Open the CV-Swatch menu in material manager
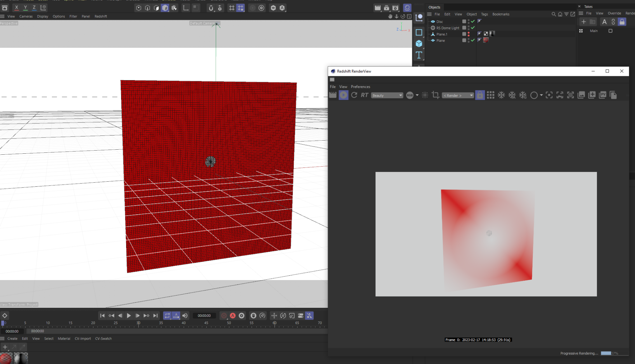Screen dimensions: 635x364 click(x=103, y=338)
